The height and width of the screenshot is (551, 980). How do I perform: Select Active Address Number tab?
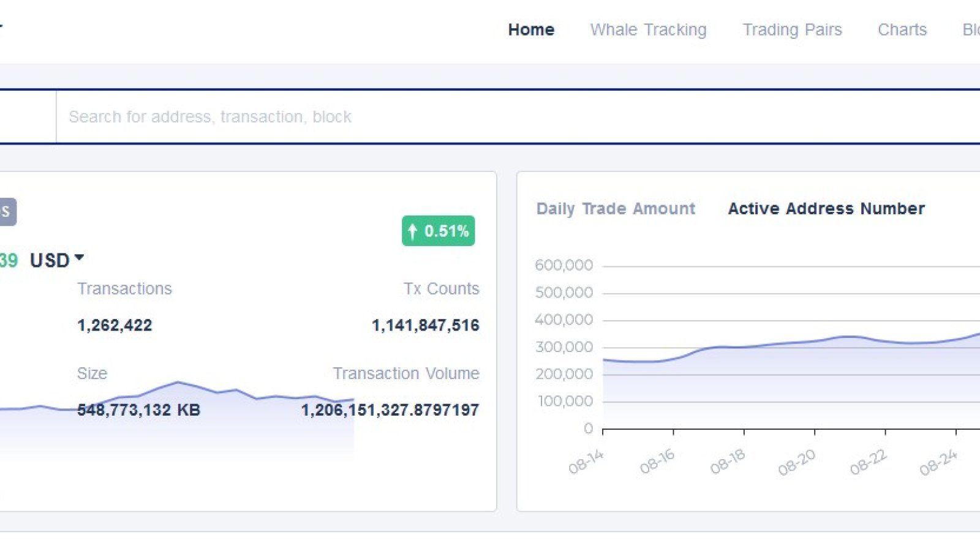pos(826,209)
